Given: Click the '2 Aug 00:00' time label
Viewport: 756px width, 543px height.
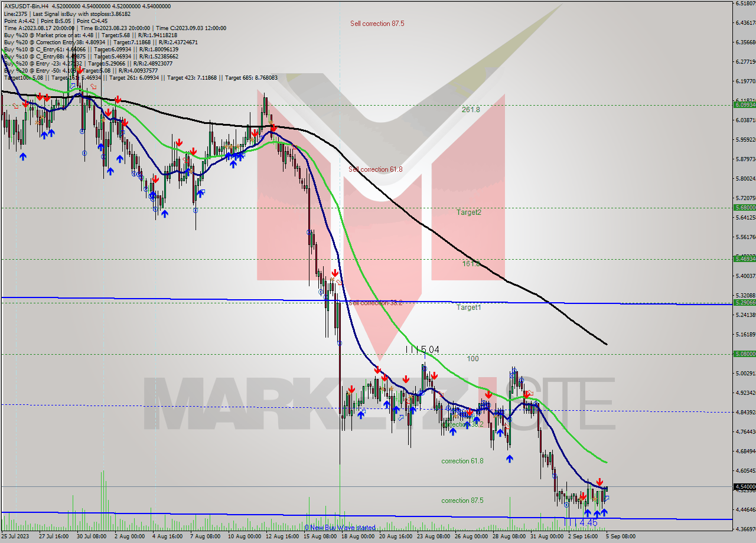Looking at the screenshot, I should point(129,537).
